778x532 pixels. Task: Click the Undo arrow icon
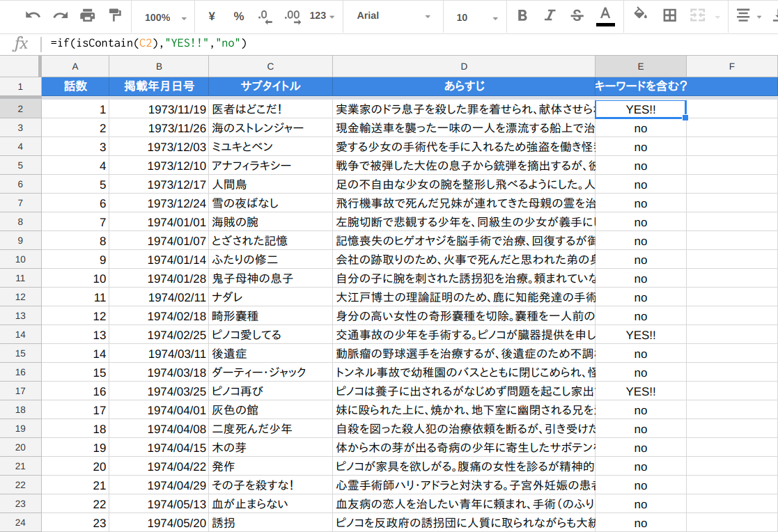(33, 16)
